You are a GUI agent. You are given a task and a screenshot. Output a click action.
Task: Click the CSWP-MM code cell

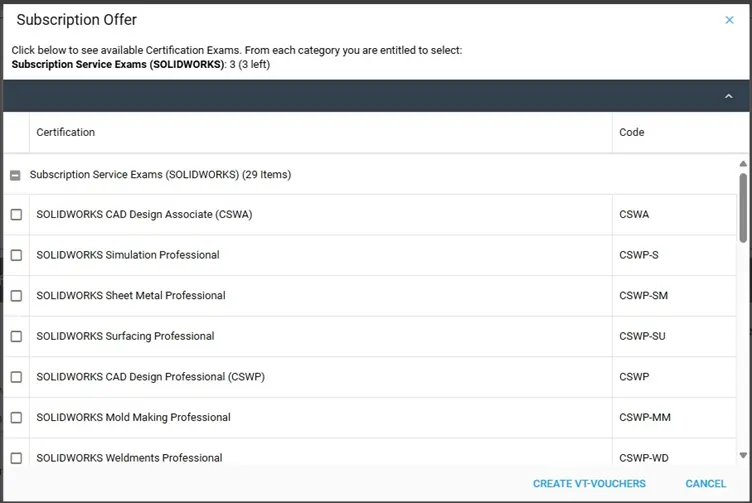pyautogui.click(x=674, y=417)
